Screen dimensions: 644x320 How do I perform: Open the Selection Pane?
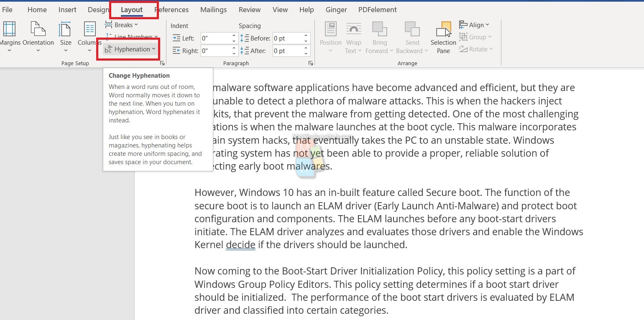443,38
